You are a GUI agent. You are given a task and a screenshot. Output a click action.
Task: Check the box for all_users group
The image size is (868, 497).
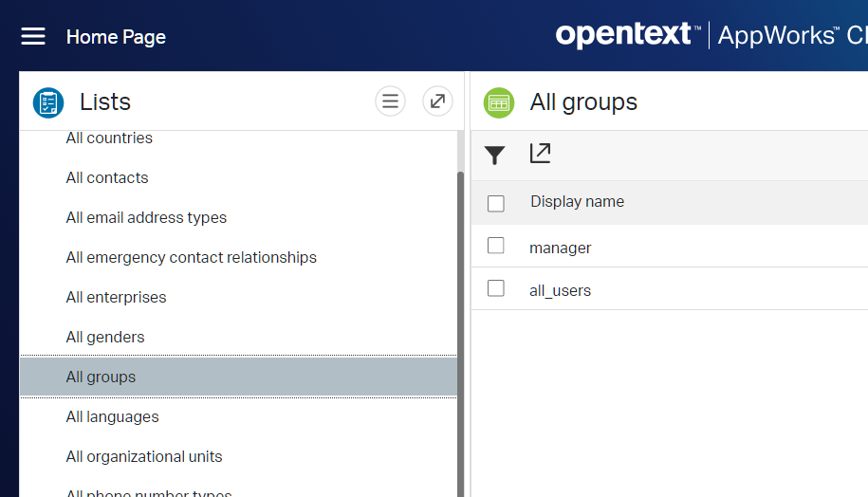[496, 288]
